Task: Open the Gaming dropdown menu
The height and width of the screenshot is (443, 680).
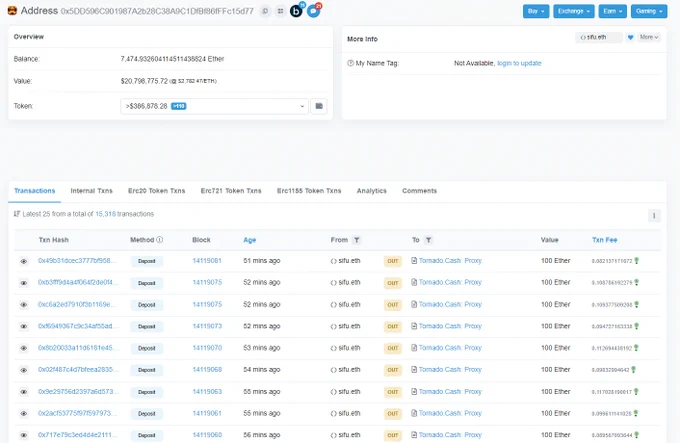Action: (x=649, y=11)
